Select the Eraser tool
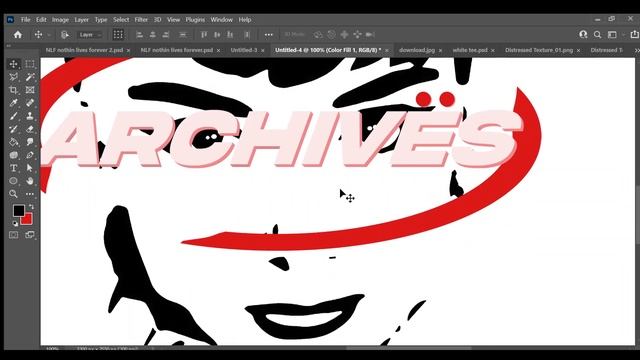 click(30, 129)
